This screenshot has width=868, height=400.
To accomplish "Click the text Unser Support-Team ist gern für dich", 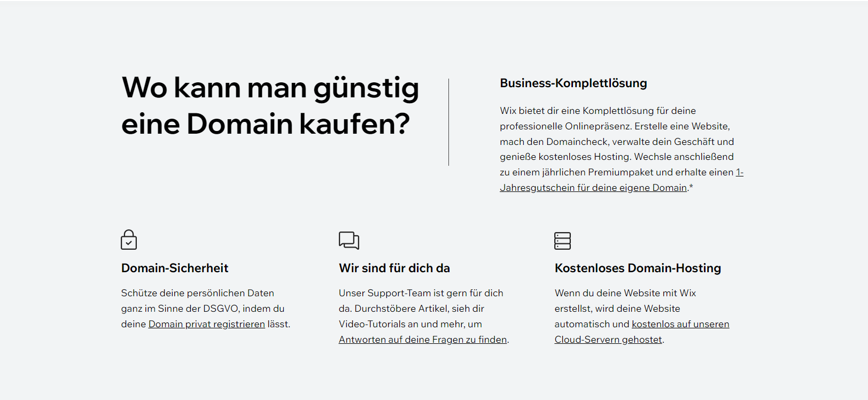I will pyautogui.click(x=421, y=293).
